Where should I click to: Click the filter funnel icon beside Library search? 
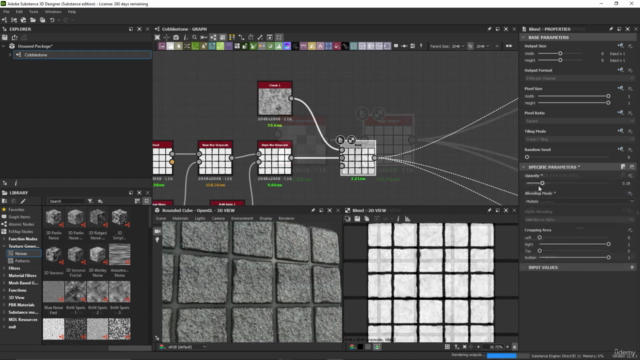click(90, 201)
